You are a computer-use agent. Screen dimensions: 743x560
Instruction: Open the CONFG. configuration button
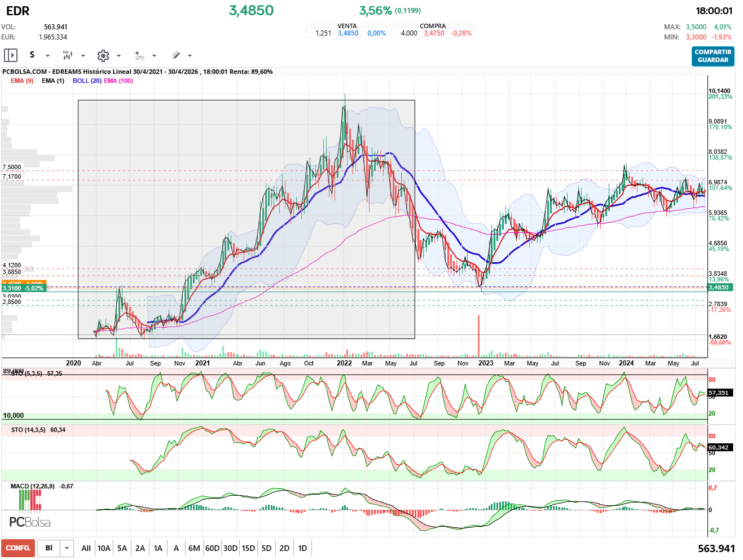[x=18, y=548]
